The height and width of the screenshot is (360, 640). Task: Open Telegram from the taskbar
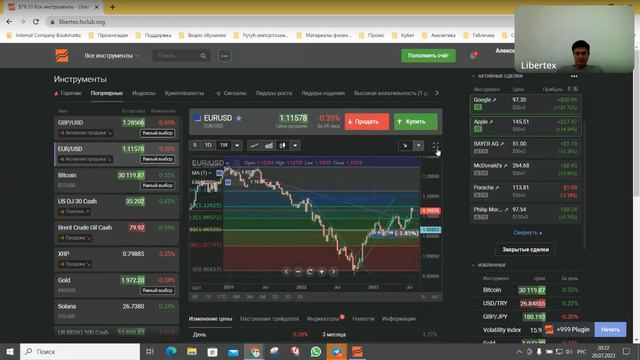(336, 351)
